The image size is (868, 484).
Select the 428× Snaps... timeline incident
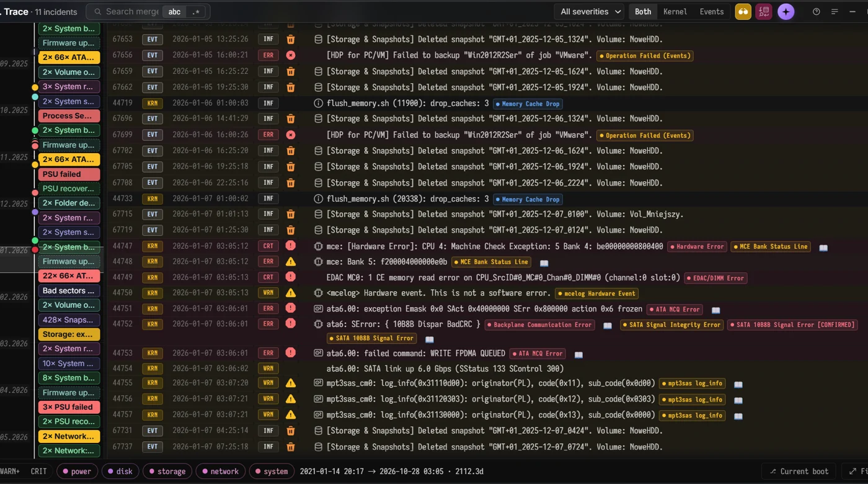pos(69,320)
